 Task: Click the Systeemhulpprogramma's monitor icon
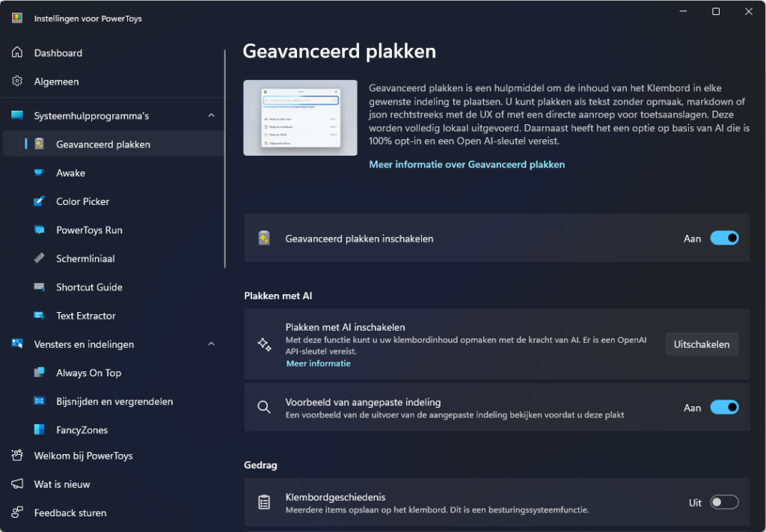pos(17,115)
